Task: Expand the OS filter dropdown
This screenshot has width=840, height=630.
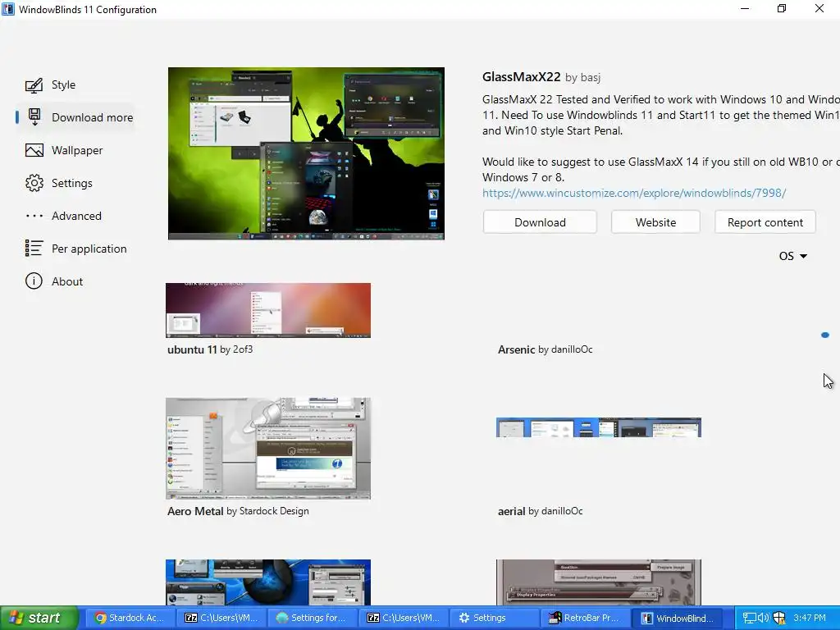Action: [x=793, y=256]
